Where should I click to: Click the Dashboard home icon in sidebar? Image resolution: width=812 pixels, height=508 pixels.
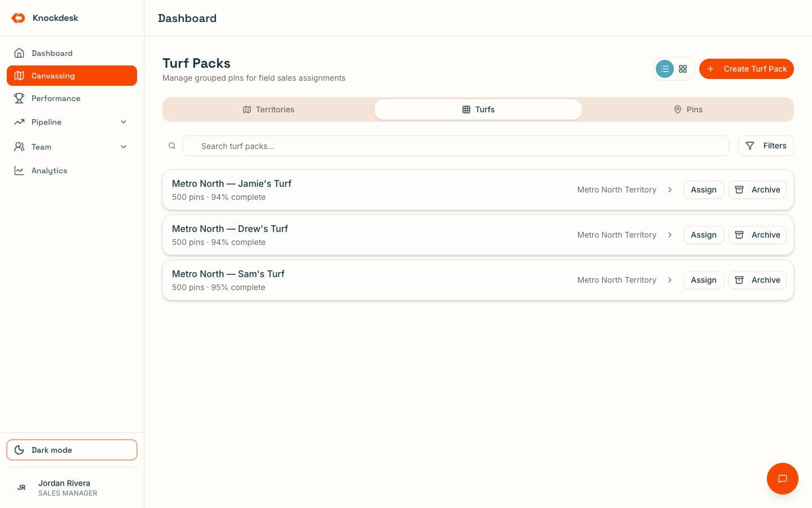[x=19, y=53]
